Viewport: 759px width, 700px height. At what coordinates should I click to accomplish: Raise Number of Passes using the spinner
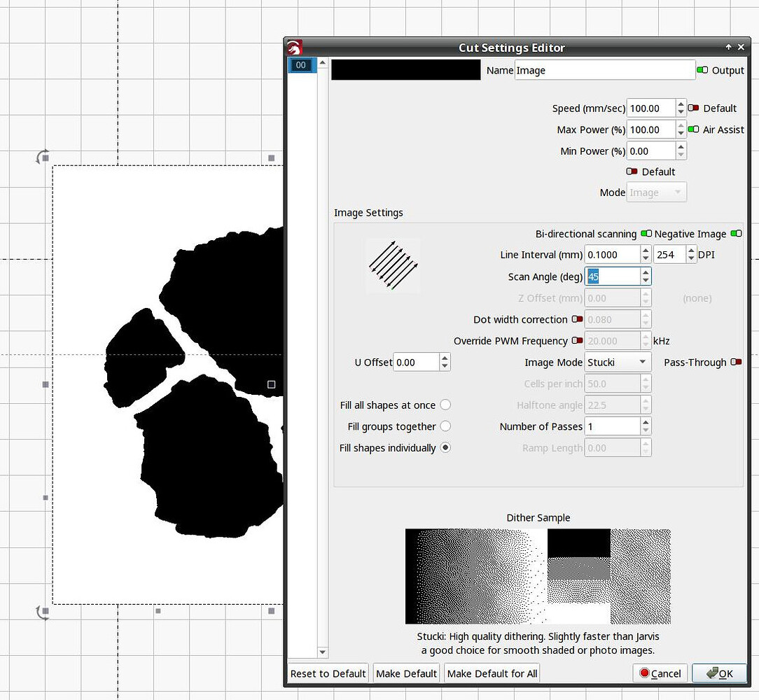pyautogui.click(x=647, y=422)
